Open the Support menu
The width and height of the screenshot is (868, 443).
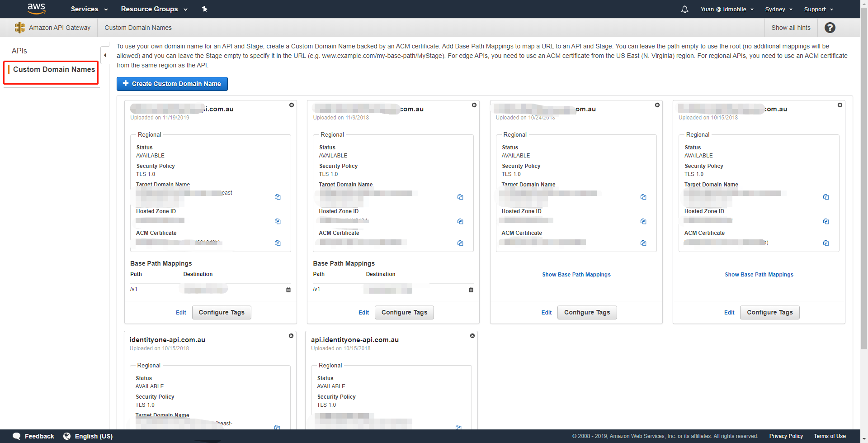(x=818, y=9)
